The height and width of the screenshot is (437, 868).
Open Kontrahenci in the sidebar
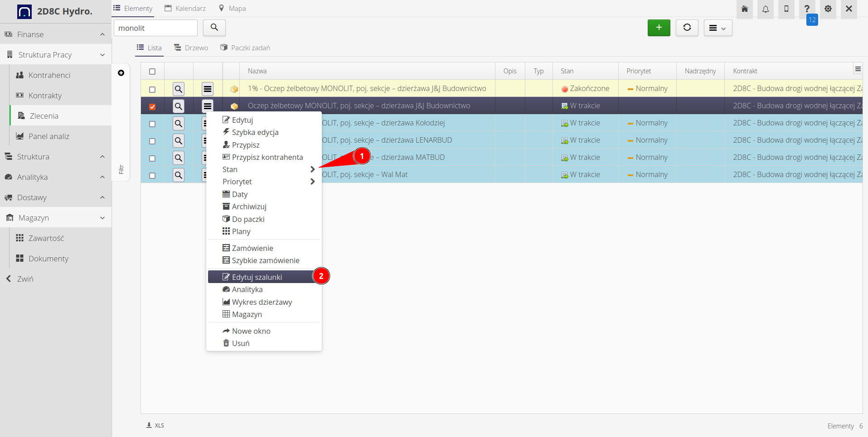pos(49,75)
